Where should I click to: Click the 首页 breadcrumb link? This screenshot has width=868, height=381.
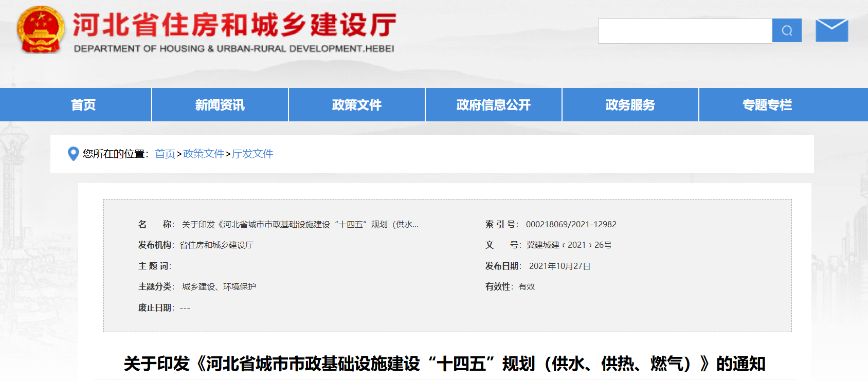pyautogui.click(x=165, y=154)
